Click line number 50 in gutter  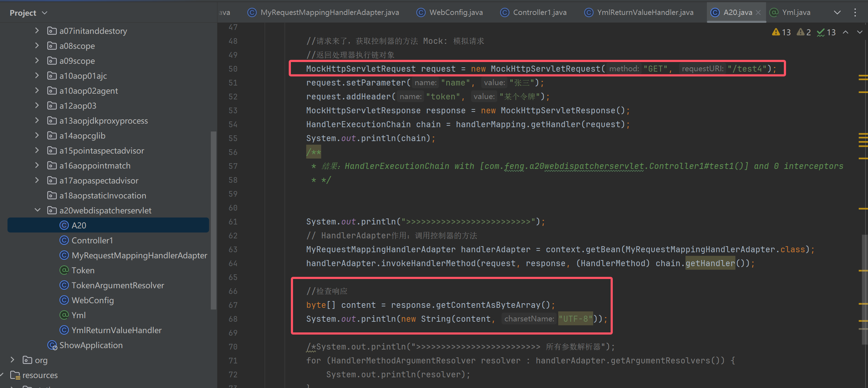point(233,69)
